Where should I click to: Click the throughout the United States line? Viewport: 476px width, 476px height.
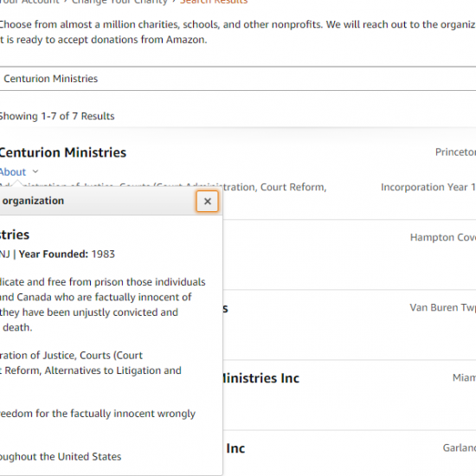tap(61, 457)
